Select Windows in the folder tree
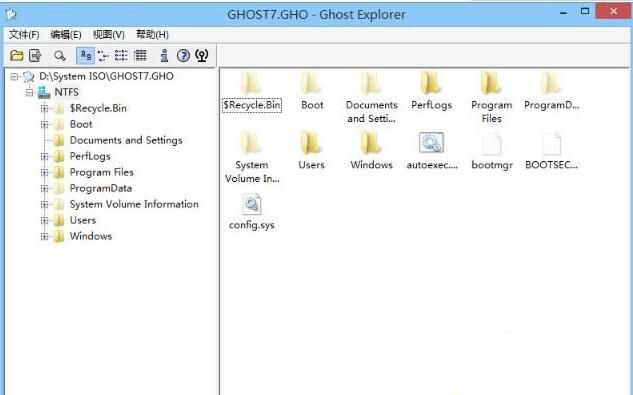This screenshot has width=633, height=395. click(91, 236)
